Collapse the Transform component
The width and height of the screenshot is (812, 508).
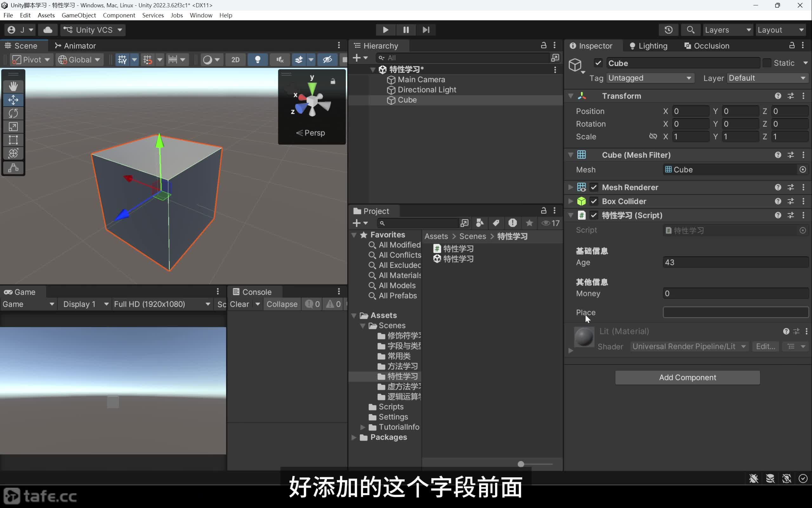(x=570, y=96)
